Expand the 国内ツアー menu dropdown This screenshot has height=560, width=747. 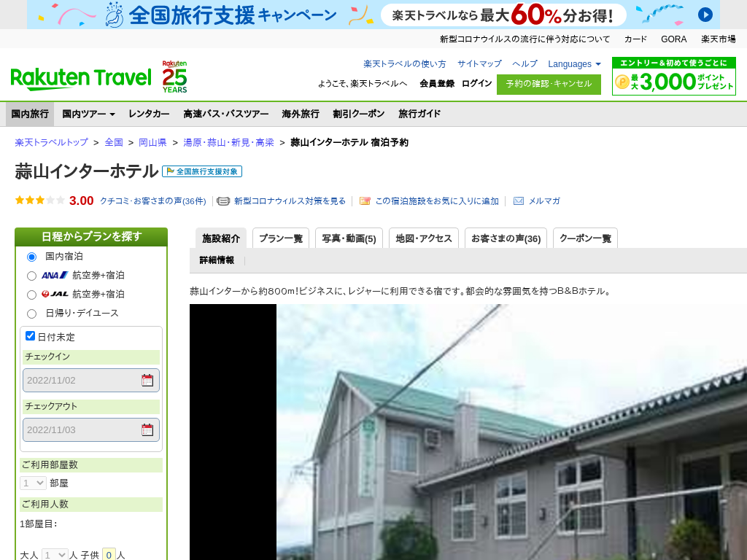[x=88, y=114]
